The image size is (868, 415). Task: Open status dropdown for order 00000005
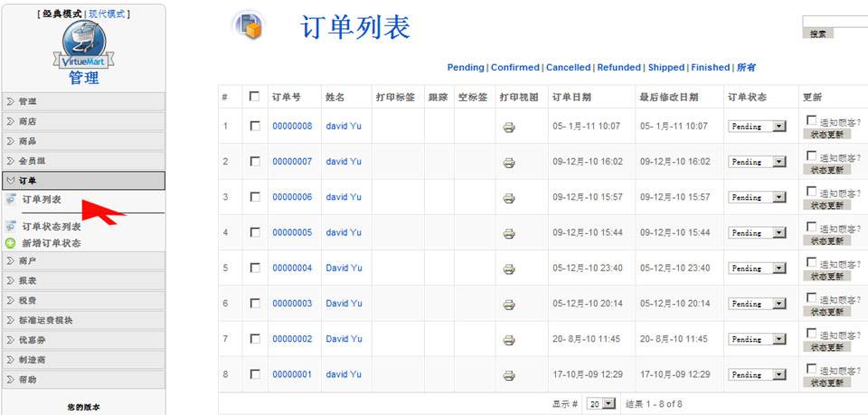(x=757, y=233)
